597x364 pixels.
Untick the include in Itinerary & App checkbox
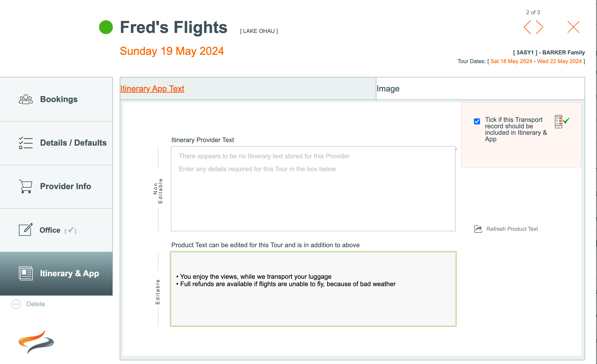pos(477,121)
